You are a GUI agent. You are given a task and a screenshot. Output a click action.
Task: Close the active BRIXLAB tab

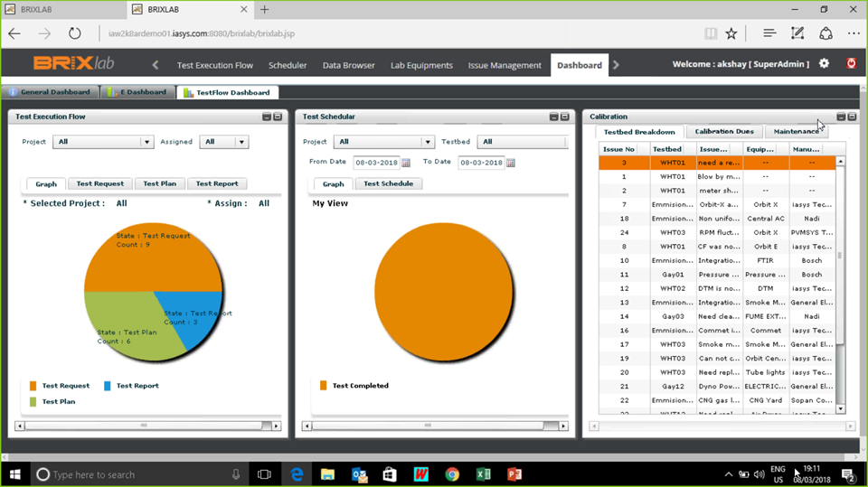[243, 9]
